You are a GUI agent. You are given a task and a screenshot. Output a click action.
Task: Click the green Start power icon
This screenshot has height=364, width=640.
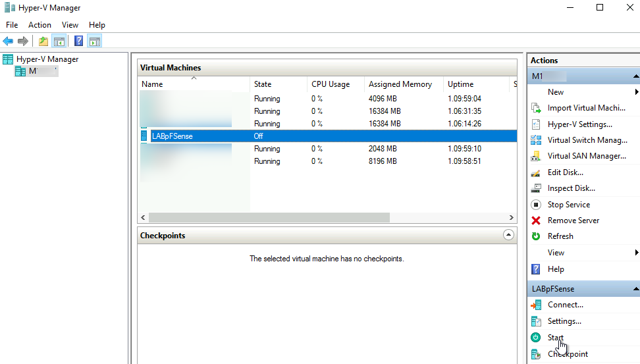(x=535, y=338)
